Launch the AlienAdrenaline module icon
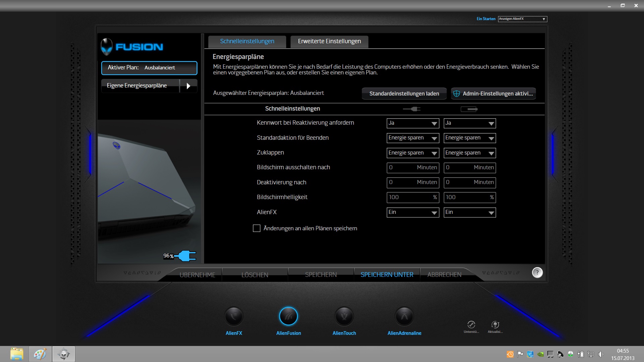 [404, 316]
